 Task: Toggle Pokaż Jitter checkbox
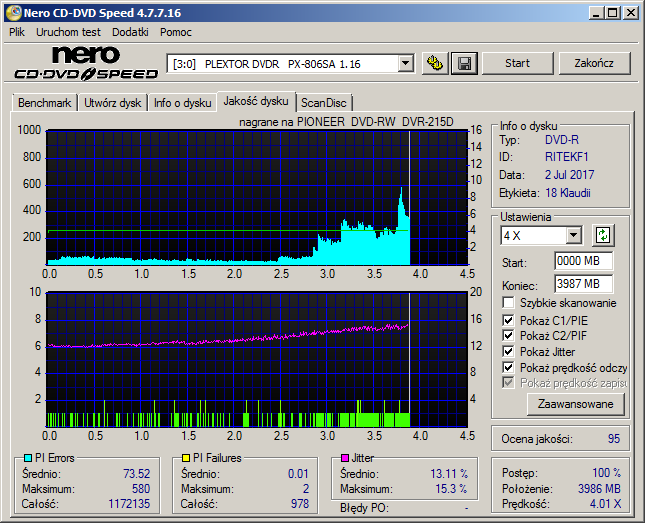point(508,351)
